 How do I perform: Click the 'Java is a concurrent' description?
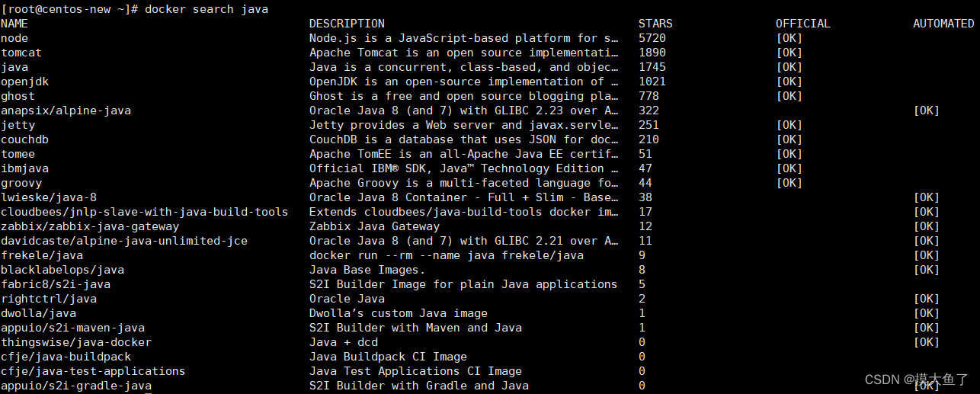tap(464, 67)
